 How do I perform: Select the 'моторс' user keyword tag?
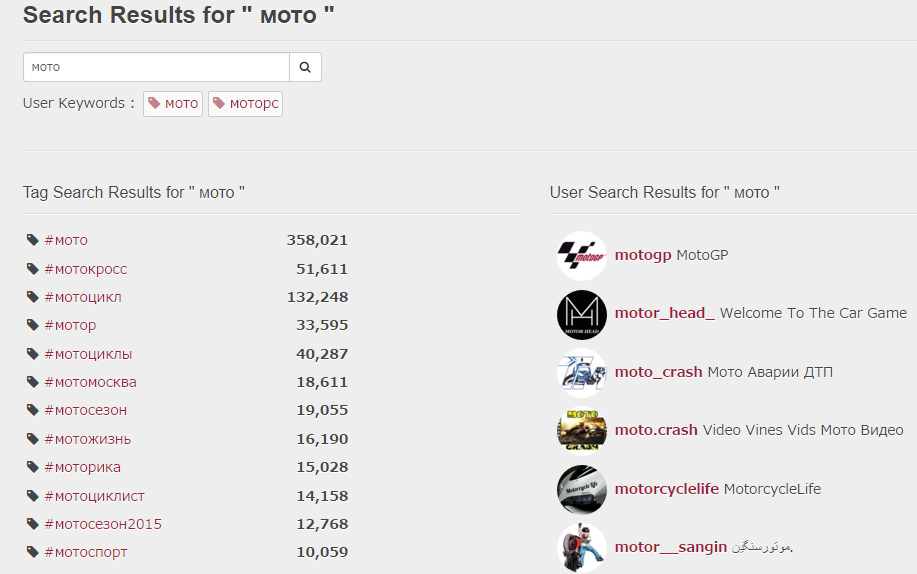click(x=245, y=104)
